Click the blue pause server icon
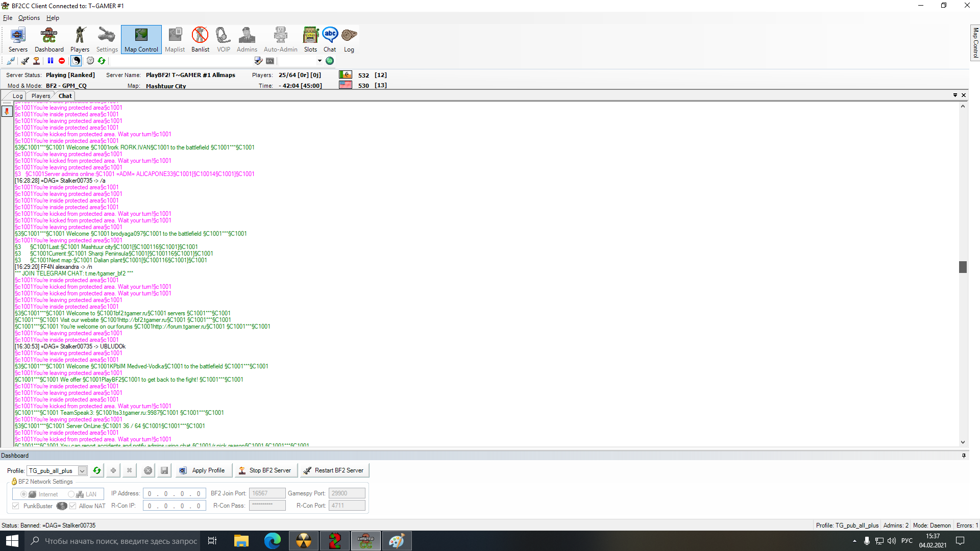The height and width of the screenshot is (551, 980). [x=51, y=61]
